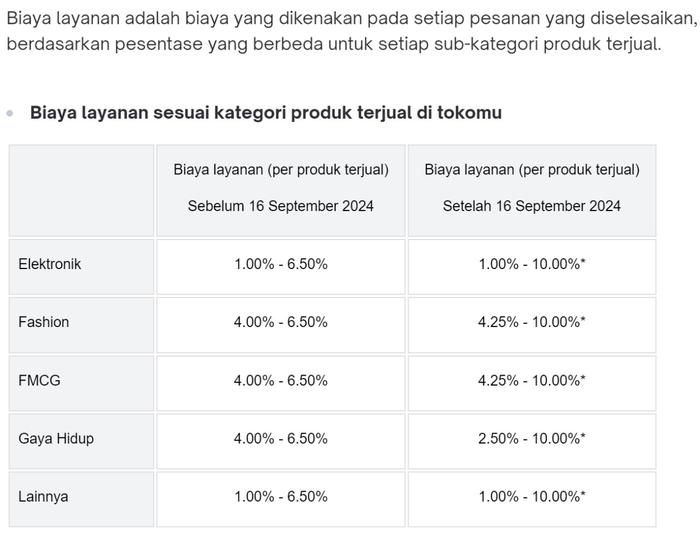Click the Fashion category cell

(44, 323)
